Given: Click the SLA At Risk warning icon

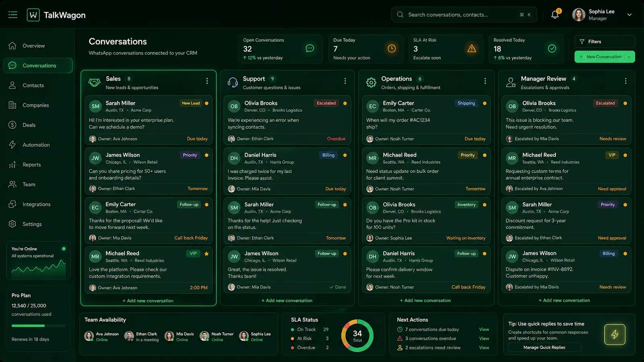Looking at the screenshot, I should click(x=472, y=49).
